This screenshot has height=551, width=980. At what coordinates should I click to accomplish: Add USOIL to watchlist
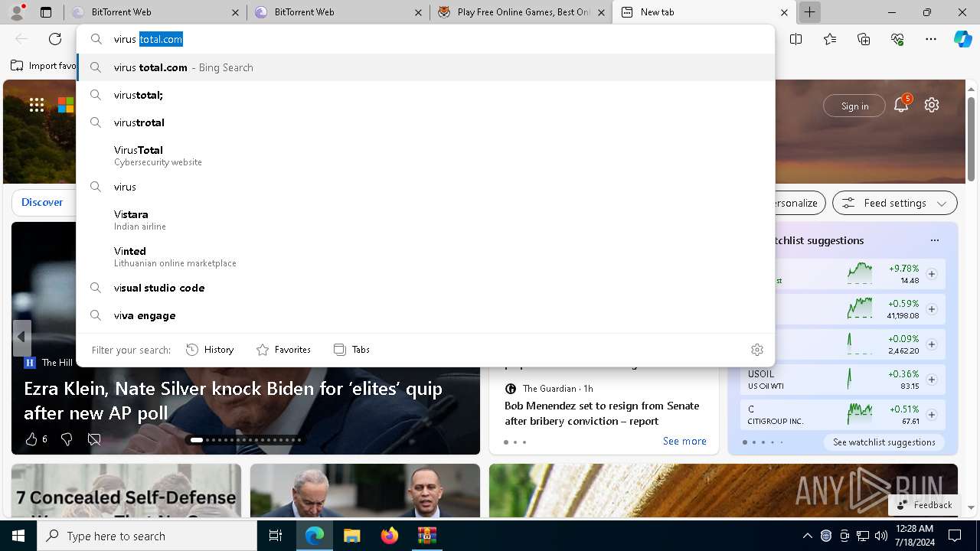click(x=932, y=380)
